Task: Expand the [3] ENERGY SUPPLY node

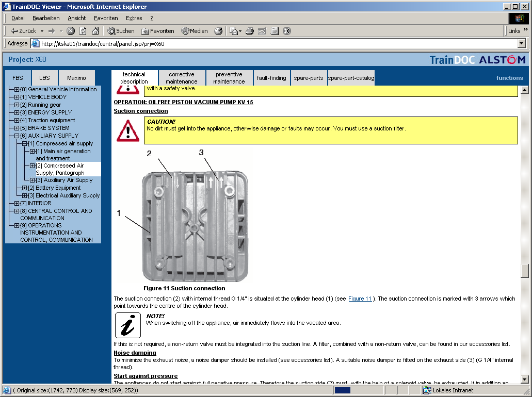Action: coord(17,112)
